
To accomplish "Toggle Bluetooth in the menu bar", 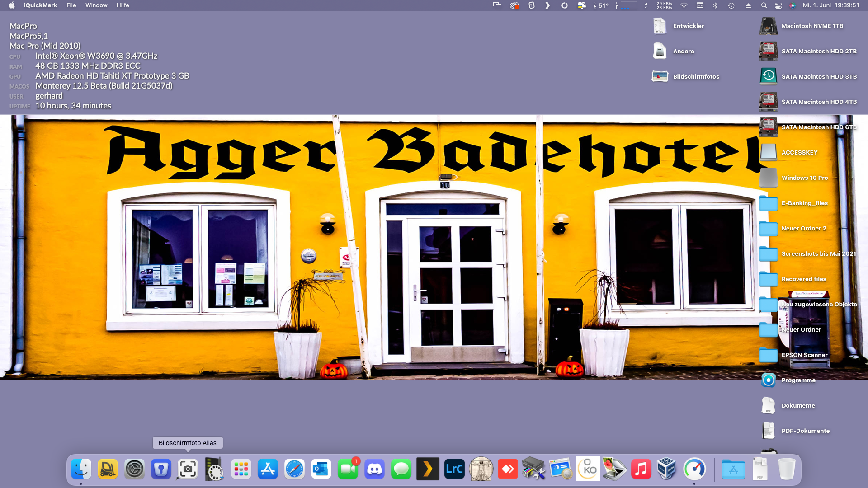I will [x=715, y=5].
